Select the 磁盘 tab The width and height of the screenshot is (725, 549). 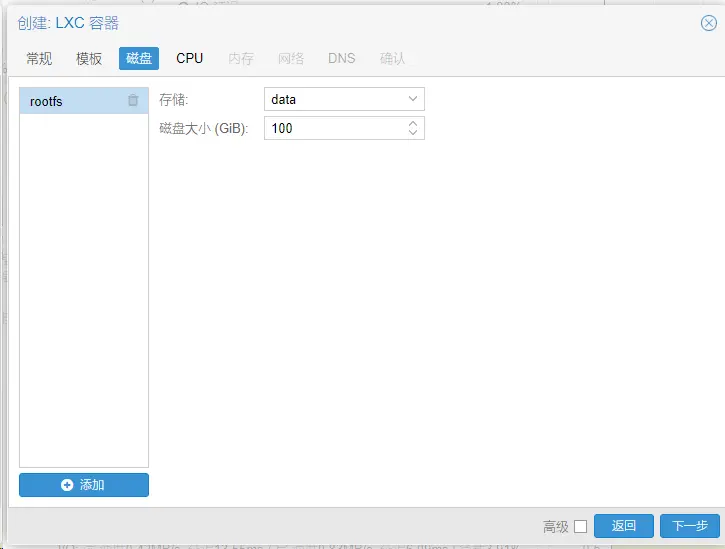(x=139, y=58)
